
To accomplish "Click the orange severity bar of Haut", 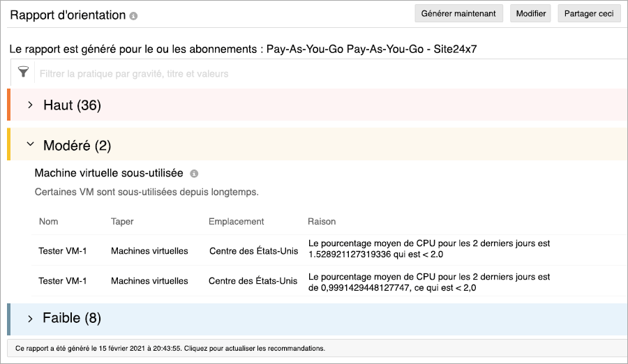I will 9,105.
